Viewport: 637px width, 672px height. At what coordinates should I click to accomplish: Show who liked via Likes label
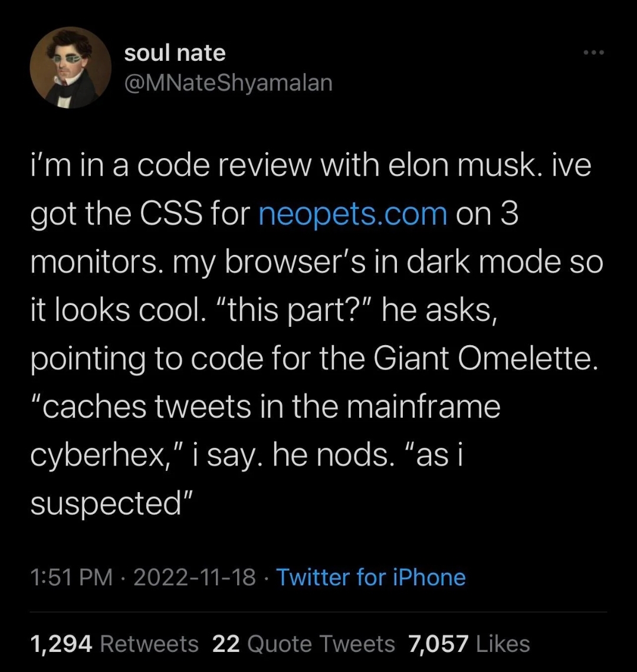(x=503, y=644)
